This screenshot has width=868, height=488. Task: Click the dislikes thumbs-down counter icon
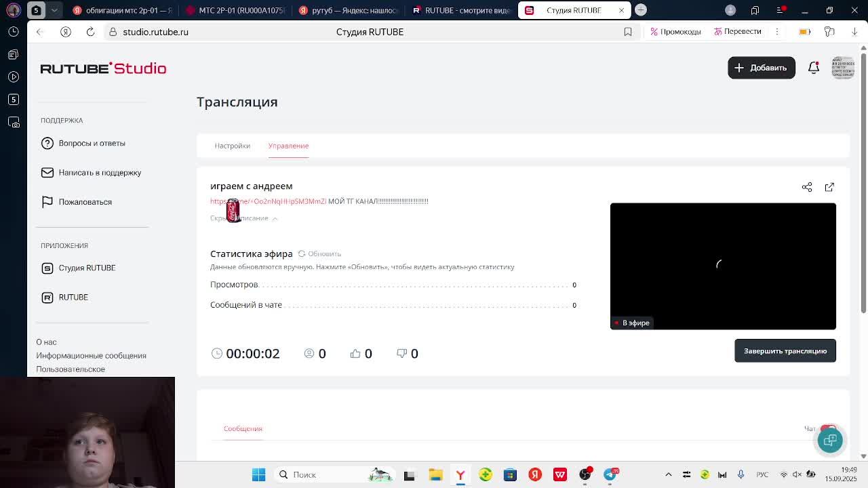(x=401, y=354)
